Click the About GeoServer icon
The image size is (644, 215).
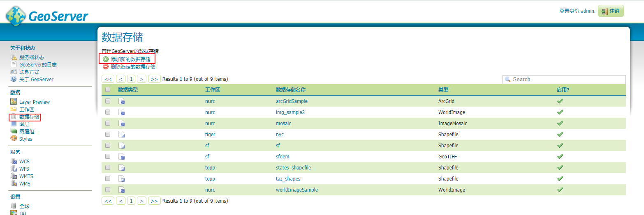pos(14,79)
